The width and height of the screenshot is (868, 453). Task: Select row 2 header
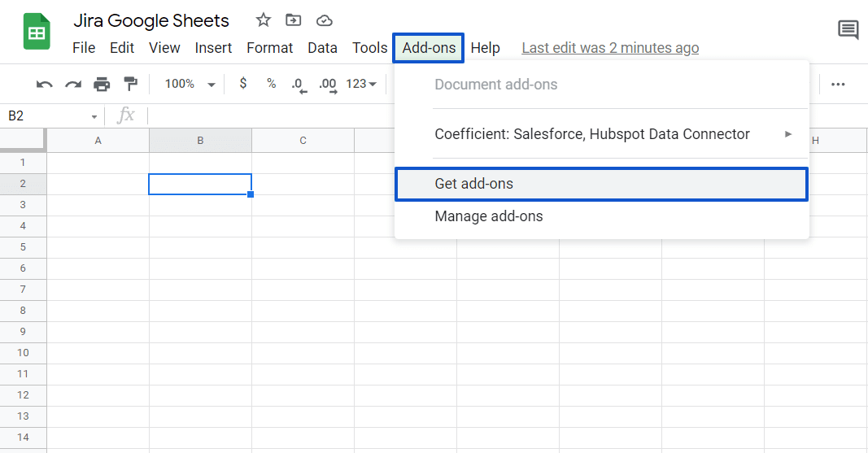coord(23,184)
